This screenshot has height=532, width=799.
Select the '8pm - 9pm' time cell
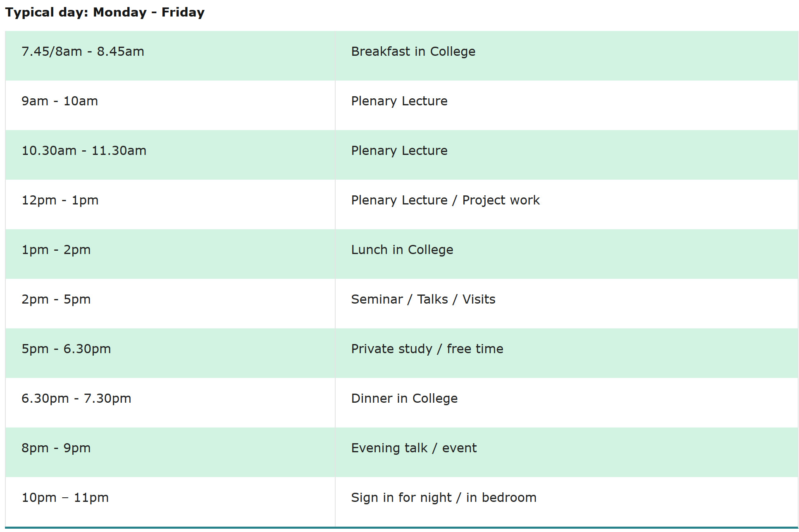pyautogui.click(x=170, y=452)
